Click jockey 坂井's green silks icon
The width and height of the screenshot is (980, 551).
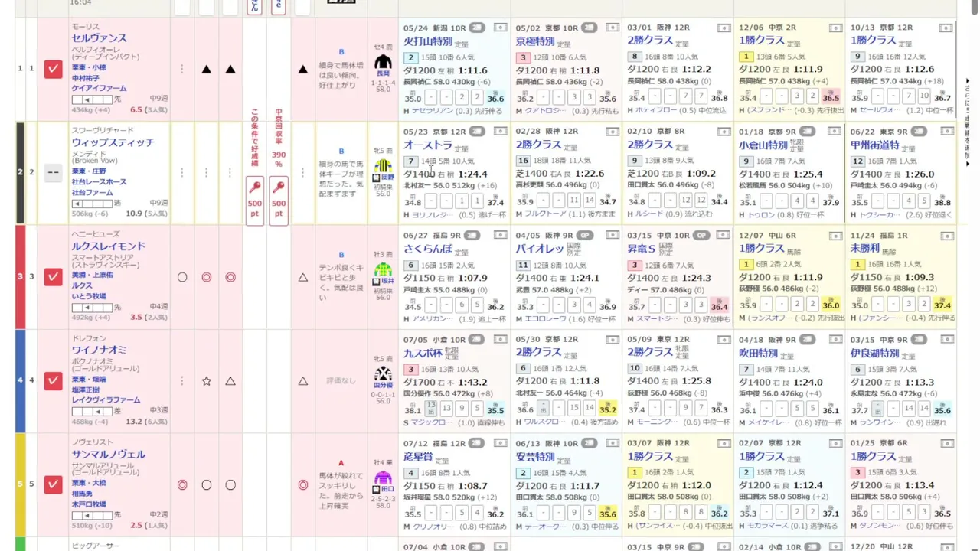(383, 270)
